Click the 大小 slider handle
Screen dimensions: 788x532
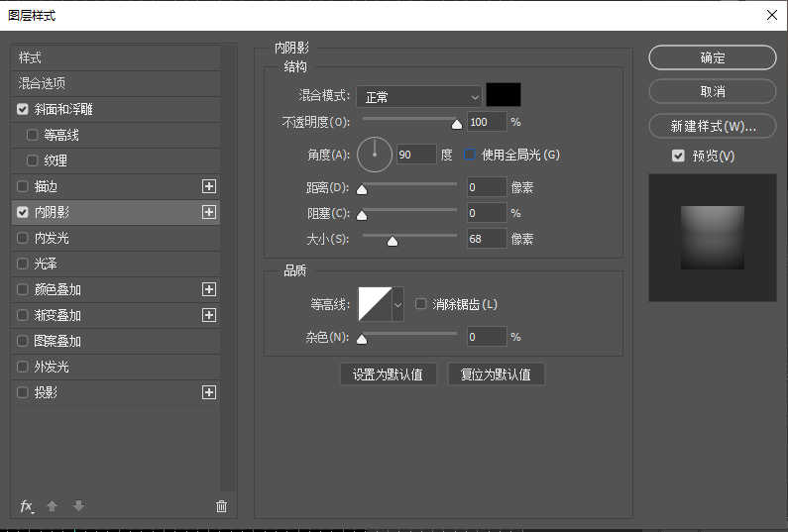click(x=392, y=242)
